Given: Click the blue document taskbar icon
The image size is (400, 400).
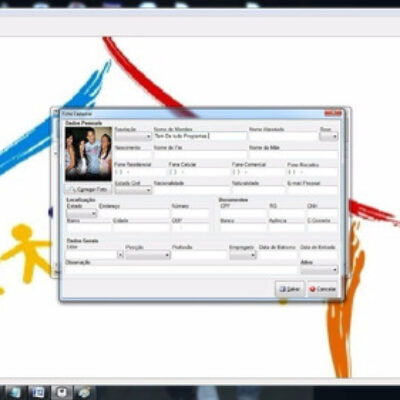Looking at the screenshot, I should [38, 392].
